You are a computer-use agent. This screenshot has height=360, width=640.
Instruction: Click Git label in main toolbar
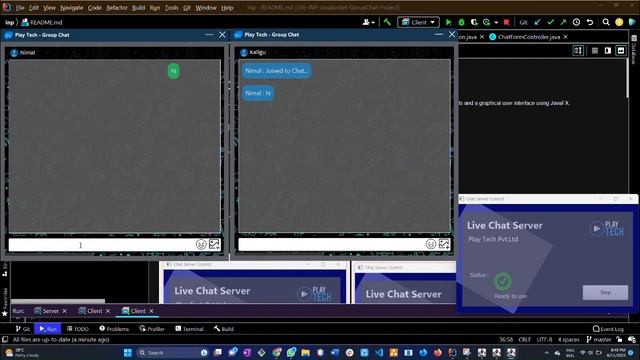[523, 22]
